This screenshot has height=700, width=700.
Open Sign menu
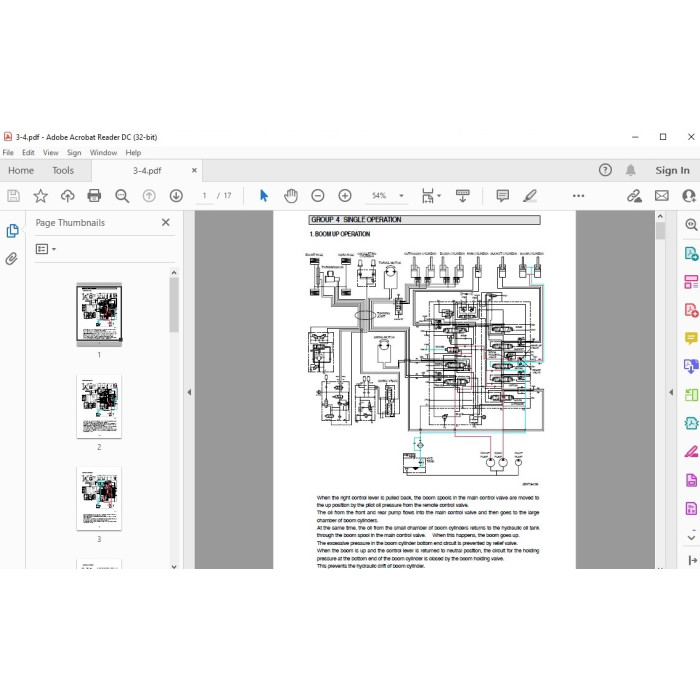tap(74, 153)
